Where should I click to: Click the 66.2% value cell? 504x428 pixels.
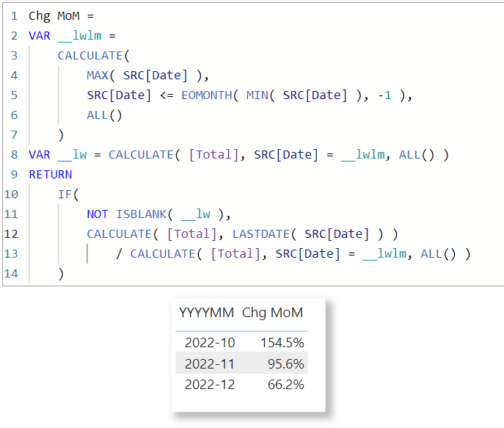(x=286, y=385)
